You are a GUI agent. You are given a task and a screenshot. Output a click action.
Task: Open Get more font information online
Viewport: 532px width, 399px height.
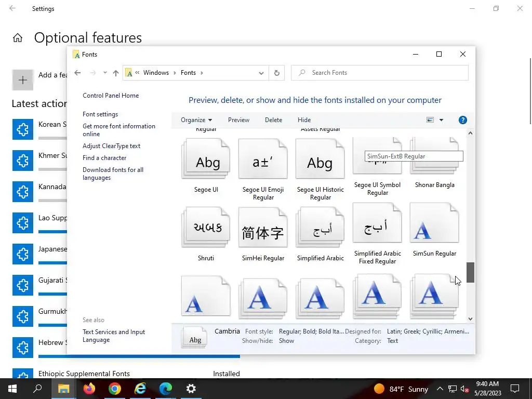click(x=119, y=130)
